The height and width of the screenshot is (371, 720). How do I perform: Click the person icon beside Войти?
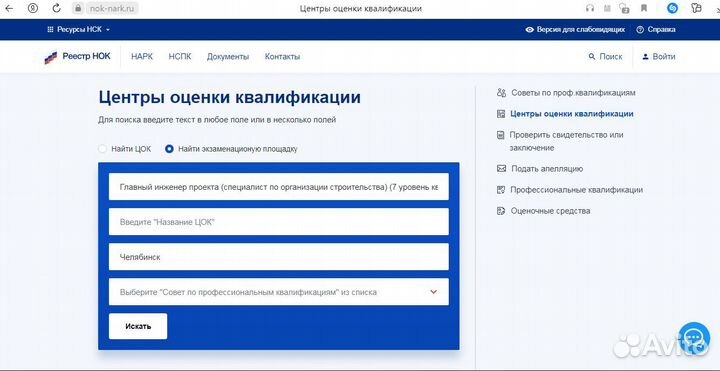[646, 57]
